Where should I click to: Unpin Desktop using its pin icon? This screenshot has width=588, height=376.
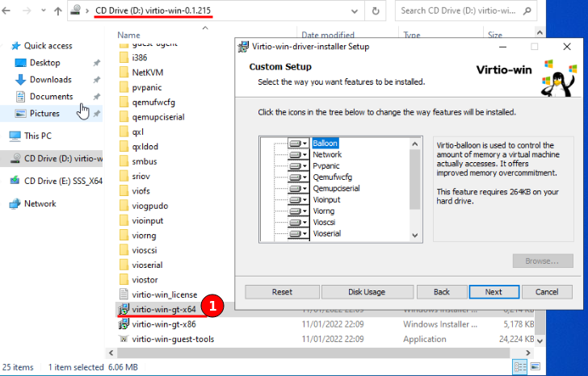point(97,63)
